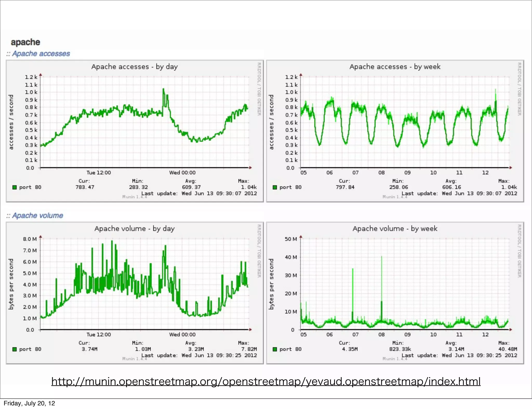This screenshot has width=532, height=409.
Task: Click the Friday, July 20, 12 date footer
Action: pyautogui.click(x=29, y=403)
